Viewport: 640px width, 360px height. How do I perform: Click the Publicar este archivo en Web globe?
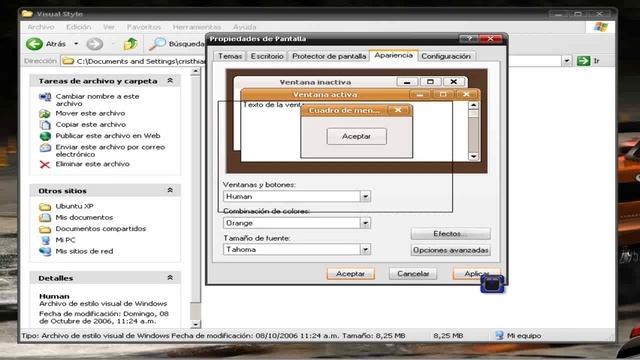45,136
